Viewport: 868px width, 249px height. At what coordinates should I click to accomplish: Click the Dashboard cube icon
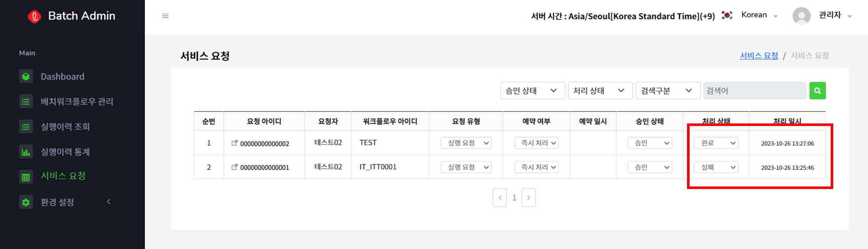click(x=26, y=76)
